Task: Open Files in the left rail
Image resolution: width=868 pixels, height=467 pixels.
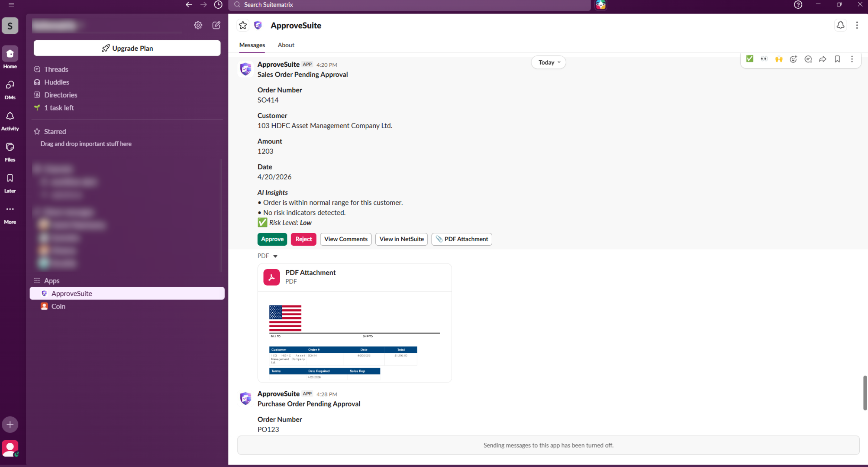Action: 10,152
